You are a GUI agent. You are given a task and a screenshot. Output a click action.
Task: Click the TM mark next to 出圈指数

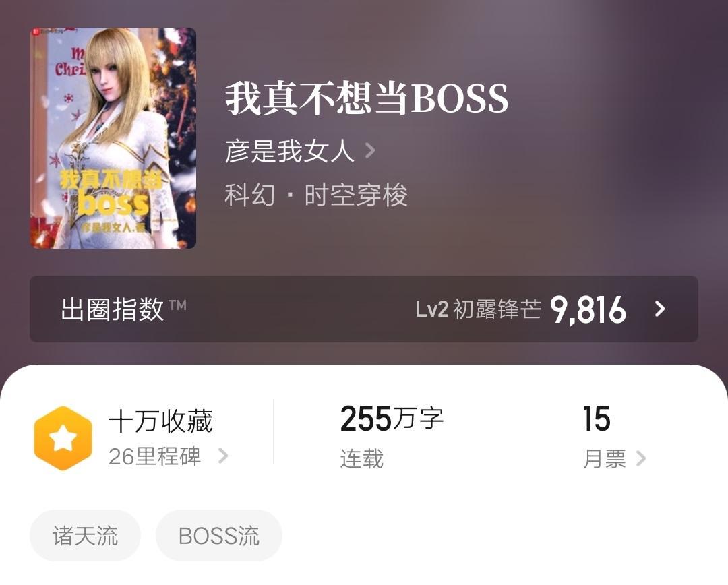click(177, 305)
